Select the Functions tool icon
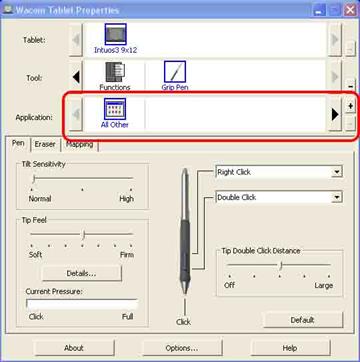Screen dimensions: 360x362 [115, 76]
